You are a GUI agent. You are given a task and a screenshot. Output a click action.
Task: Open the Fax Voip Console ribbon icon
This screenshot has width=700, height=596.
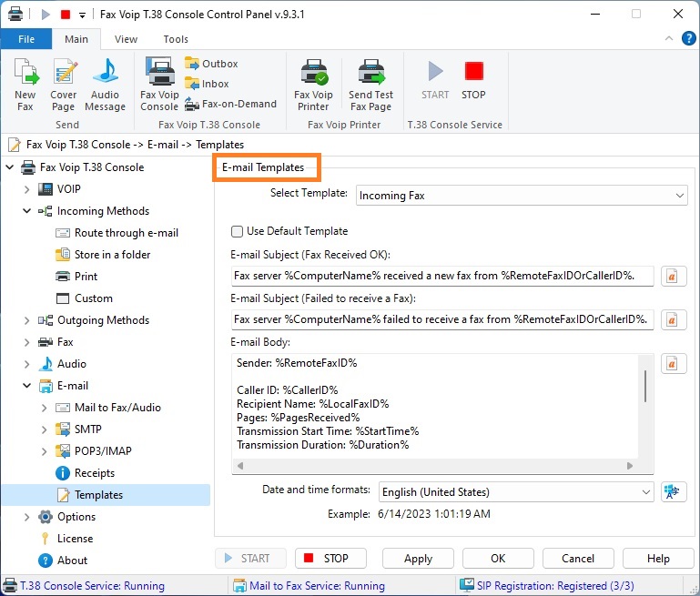tap(159, 85)
